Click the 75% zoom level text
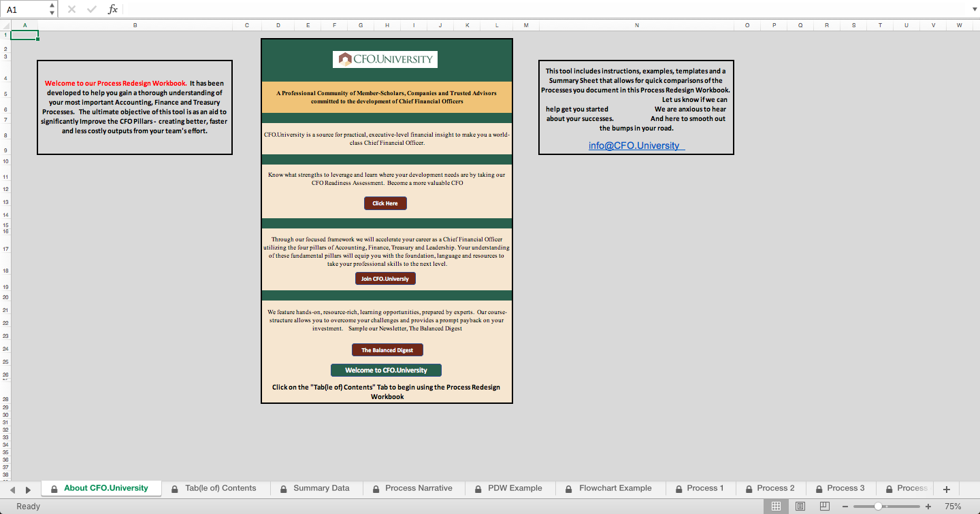The width and height of the screenshot is (980, 514). tap(953, 507)
